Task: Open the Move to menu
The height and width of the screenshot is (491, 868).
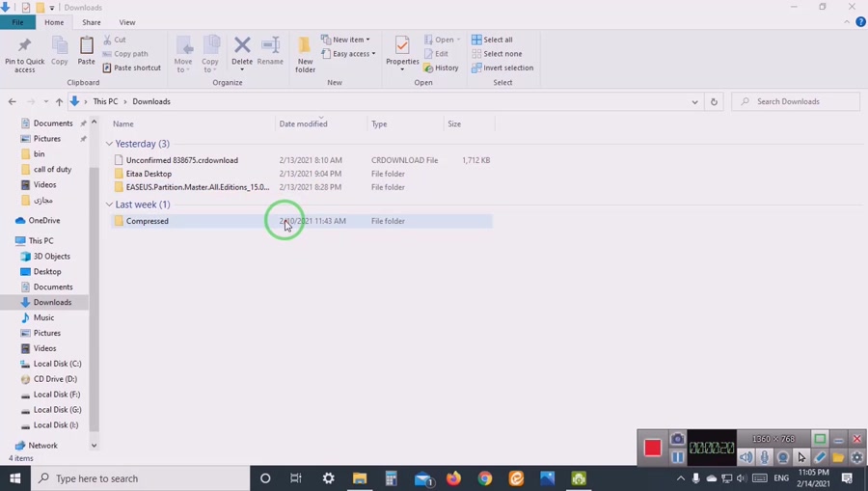Action: pyautogui.click(x=183, y=54)
